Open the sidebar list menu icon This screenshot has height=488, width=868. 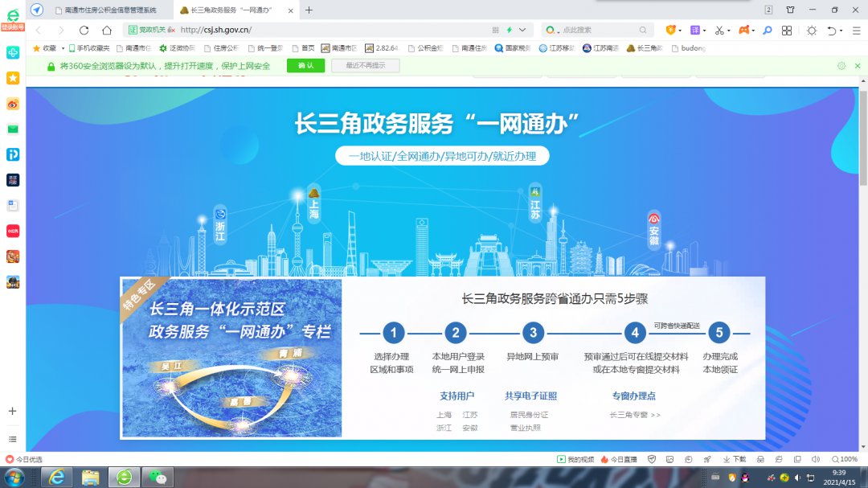pos(13,439)
